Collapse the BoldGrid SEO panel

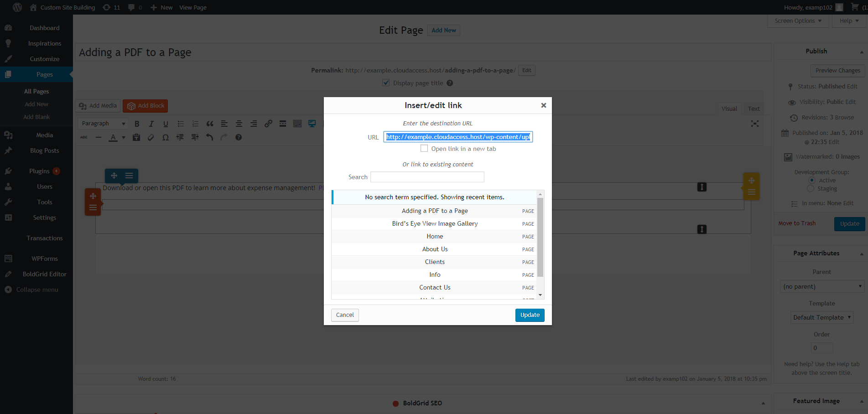coord(763,403)
